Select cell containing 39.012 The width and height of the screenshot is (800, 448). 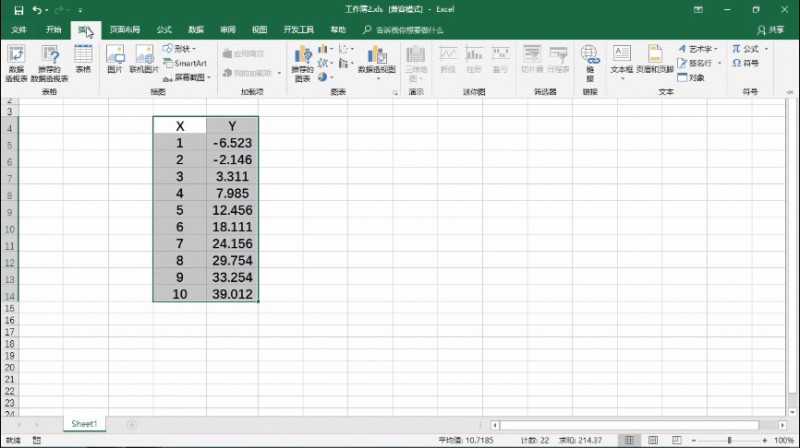tap(232, 294)
